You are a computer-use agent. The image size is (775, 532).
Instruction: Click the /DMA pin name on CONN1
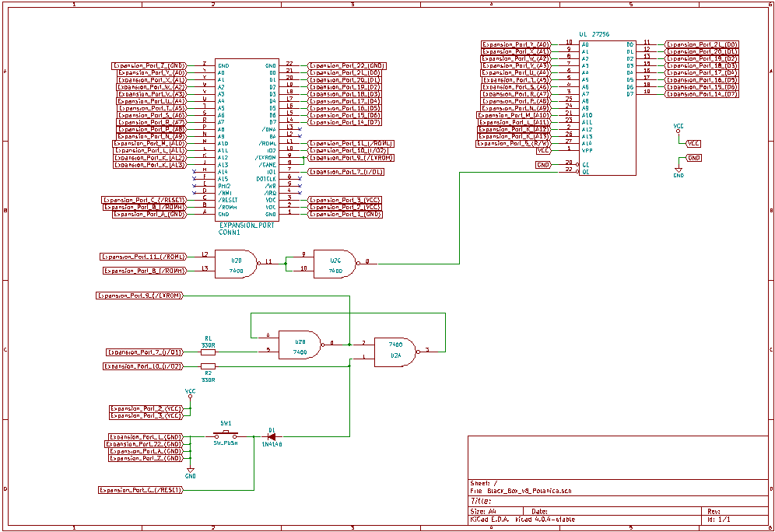pyautogui.click(x=269, y=129)
